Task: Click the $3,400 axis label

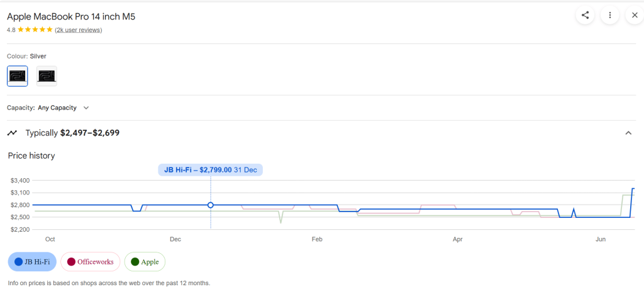Action: [20, 181]
